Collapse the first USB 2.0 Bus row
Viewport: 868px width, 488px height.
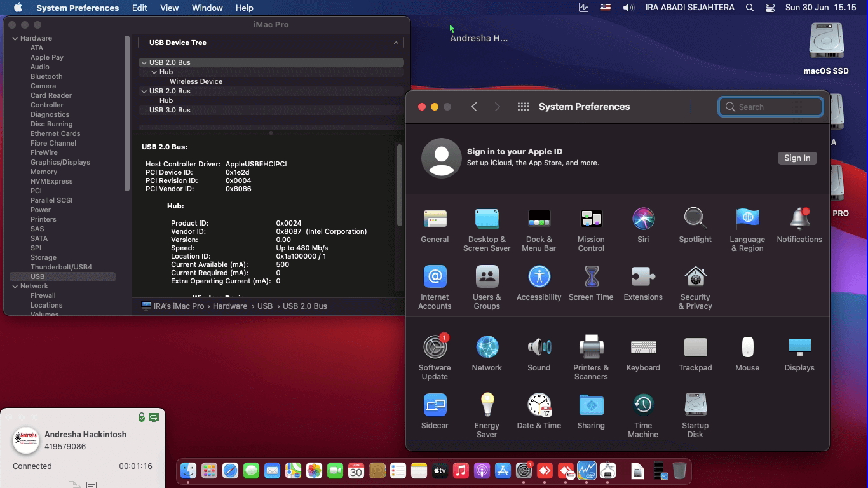coord(144,62)
